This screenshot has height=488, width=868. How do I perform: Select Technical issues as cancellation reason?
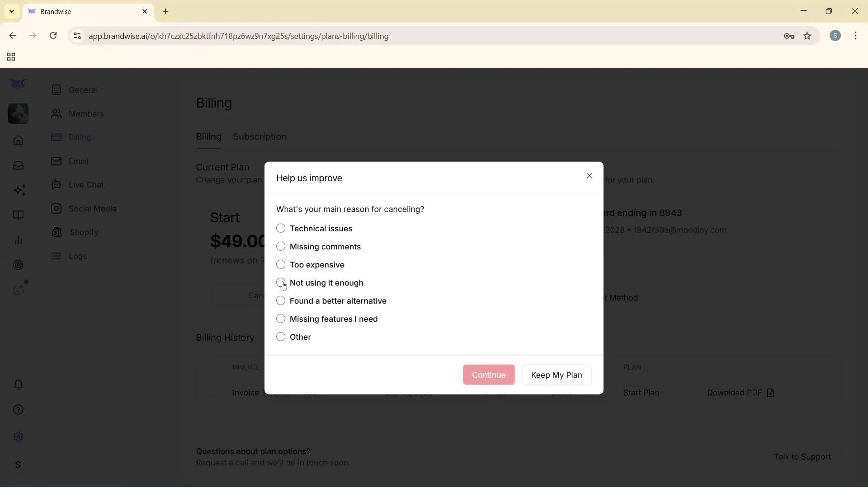(281, 228)
